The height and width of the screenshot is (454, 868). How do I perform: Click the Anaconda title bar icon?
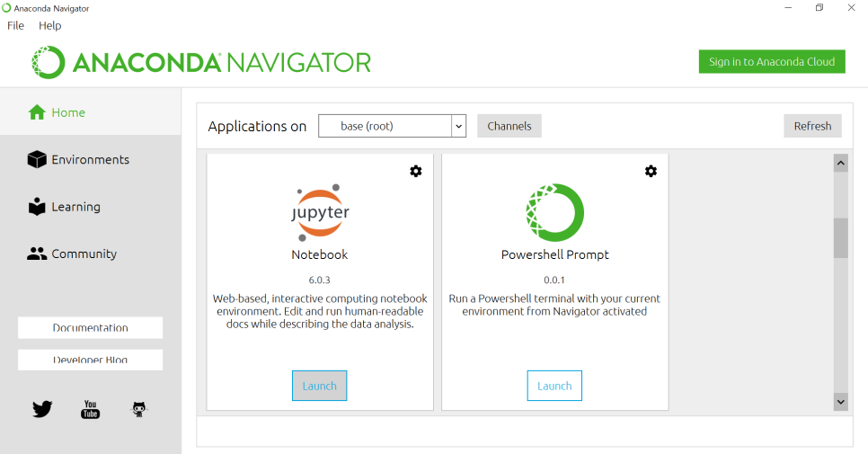point(6,8)
